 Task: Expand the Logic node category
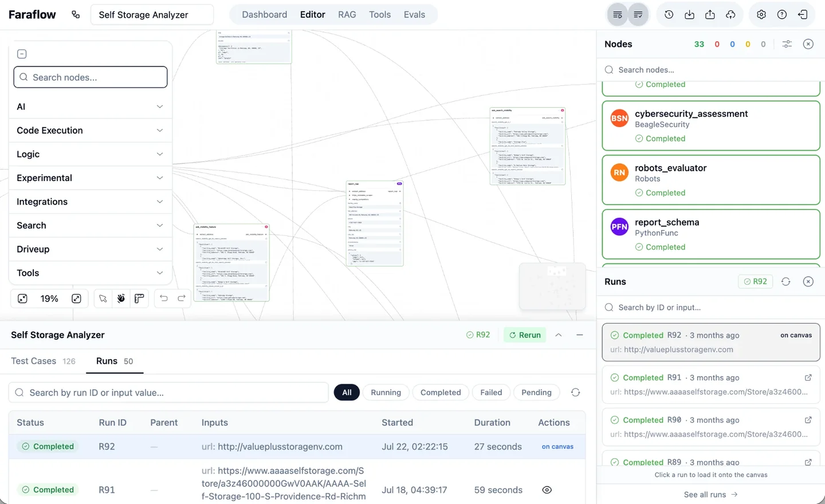[x=91, y=154]
